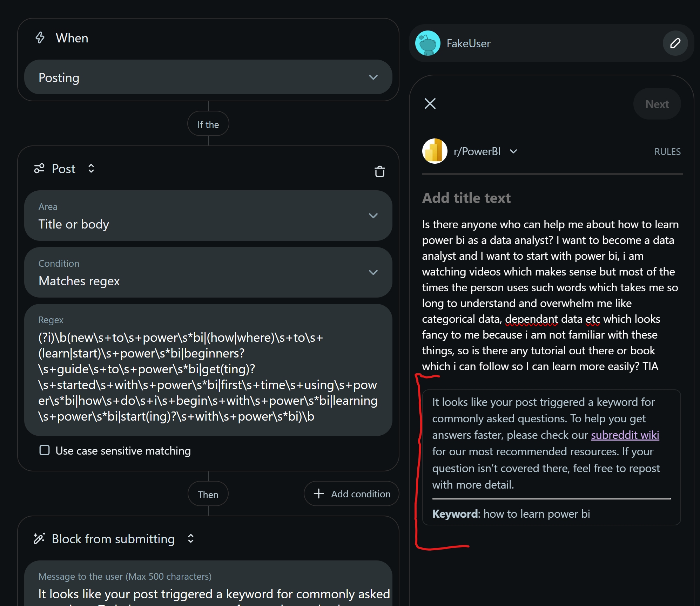700x606 pixels.
Task: Expand the r/PowerBI community selector chevron
Action: tap(513, 151)
